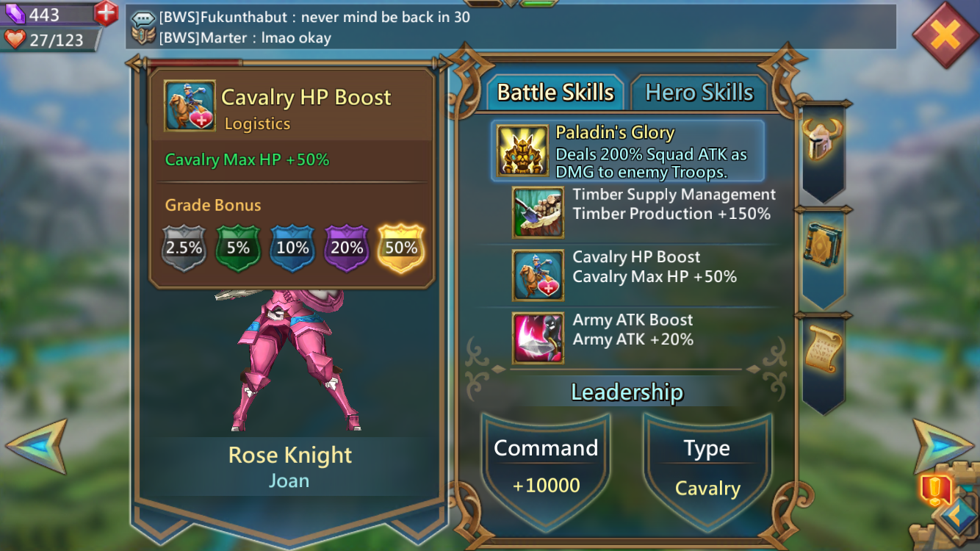Tap the chat bubble icon

[143, 16]
